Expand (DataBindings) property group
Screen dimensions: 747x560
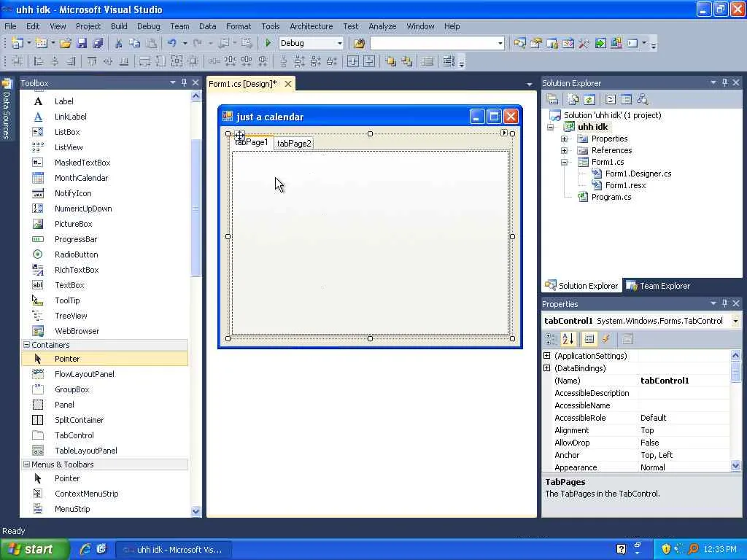547,368
